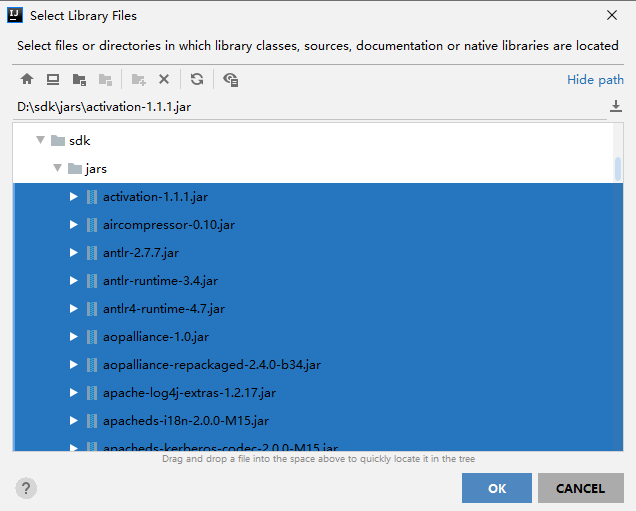Click the archive icon of apache-log4j-extras-1.2.17.jar

92,393
